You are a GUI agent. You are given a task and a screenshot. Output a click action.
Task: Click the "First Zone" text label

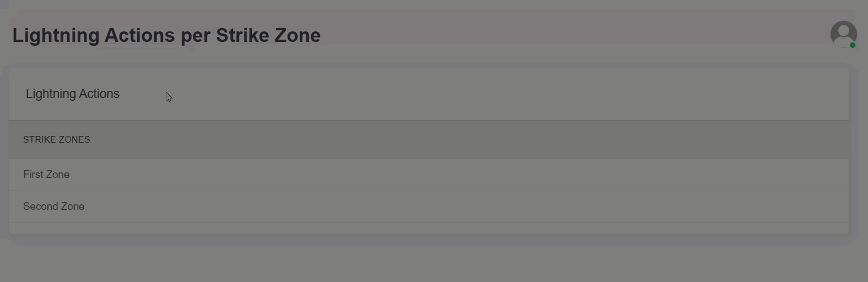pos(46,175)
